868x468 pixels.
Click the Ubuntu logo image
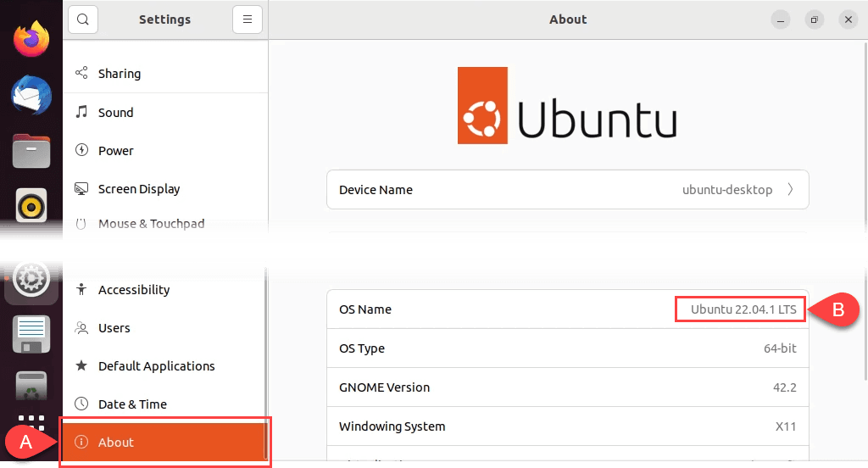(567, 106)
